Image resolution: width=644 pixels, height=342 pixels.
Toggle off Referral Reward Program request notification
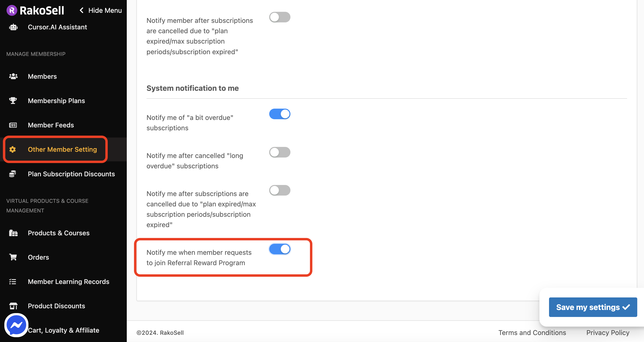[x=280, y=249]
